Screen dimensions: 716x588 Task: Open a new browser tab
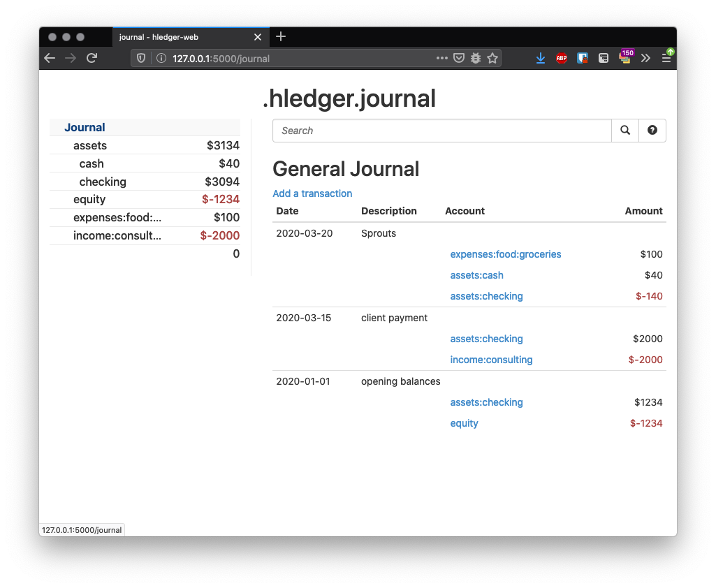(281, 36)
